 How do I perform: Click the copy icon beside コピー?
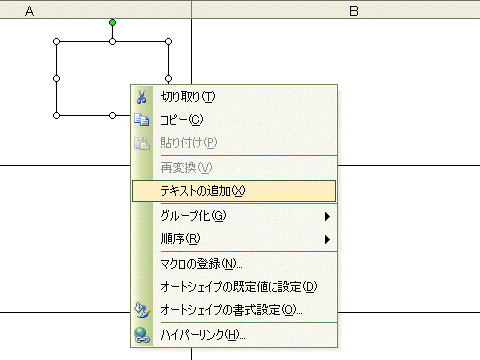click(x=142, y=120)
